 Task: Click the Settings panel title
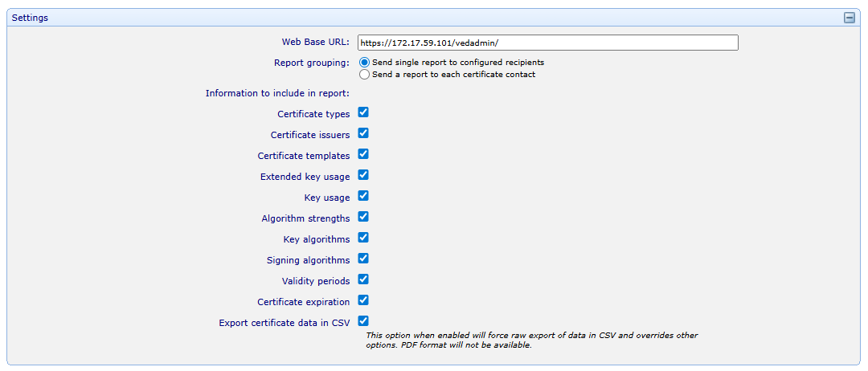point(30,18)
